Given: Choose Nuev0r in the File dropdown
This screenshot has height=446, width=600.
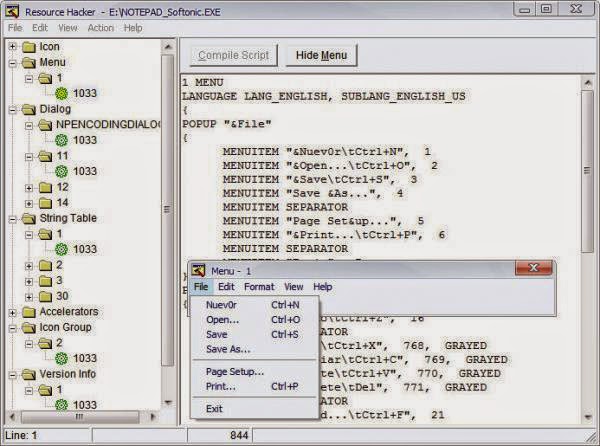Looking at the screenshot, I should (254, 305).
